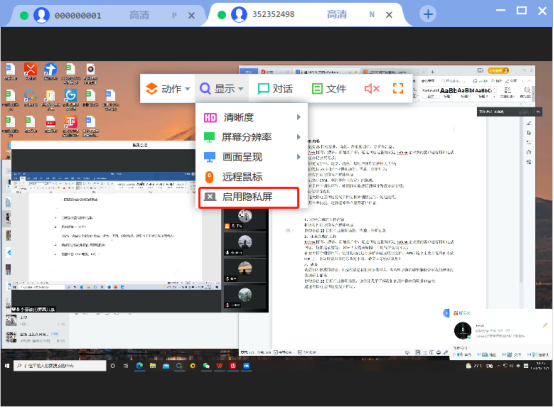554x408 pixels.
Task: Click the blue monitor icon beside 画面呈现
Action: tap(210, 157)
